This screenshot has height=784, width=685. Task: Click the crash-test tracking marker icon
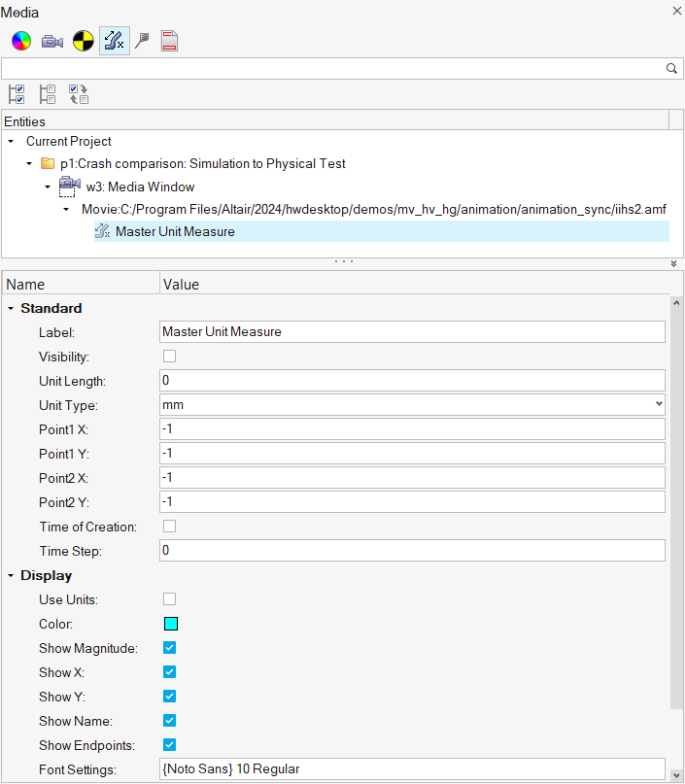click(84, 41)
